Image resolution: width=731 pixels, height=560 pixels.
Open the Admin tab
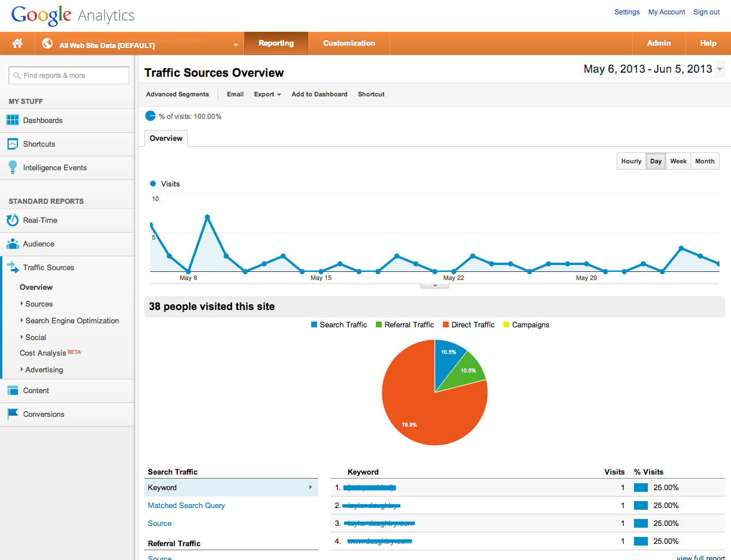click(659, 43)
